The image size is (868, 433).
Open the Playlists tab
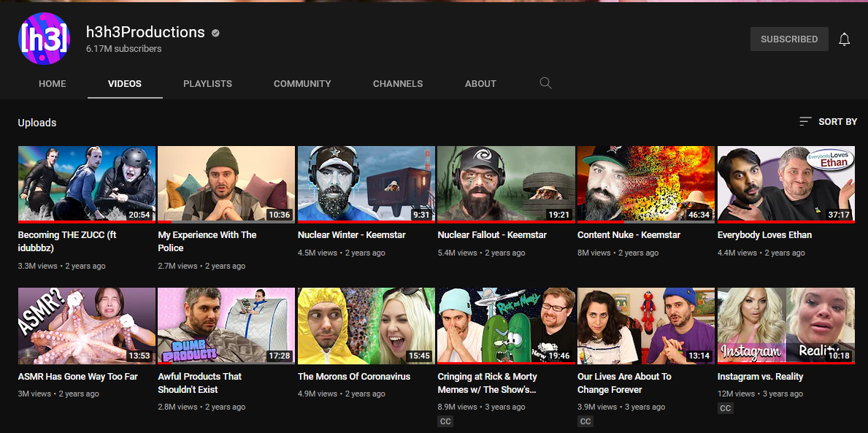point(207,84)
